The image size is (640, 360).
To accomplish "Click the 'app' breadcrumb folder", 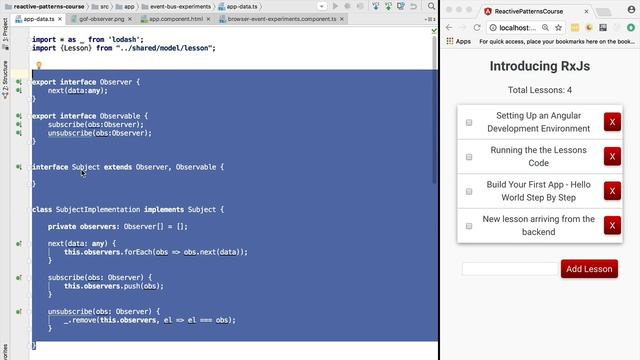I will [x=125, y=6].
